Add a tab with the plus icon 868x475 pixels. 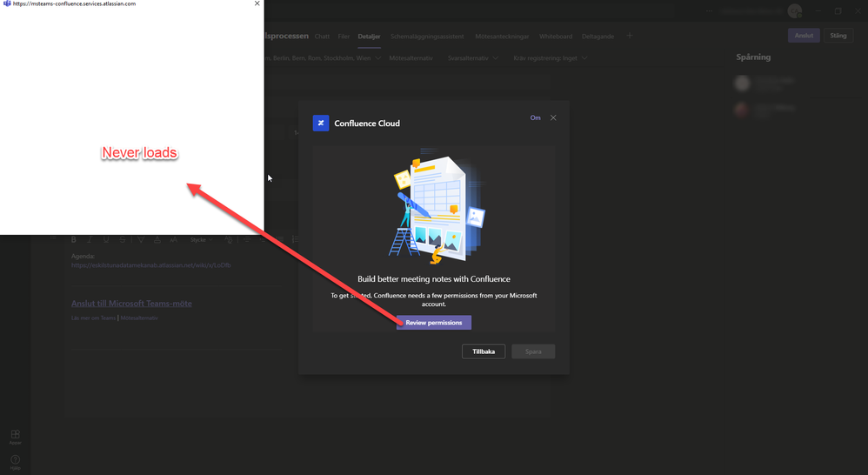pyautogui.click(x=630, y=36)
